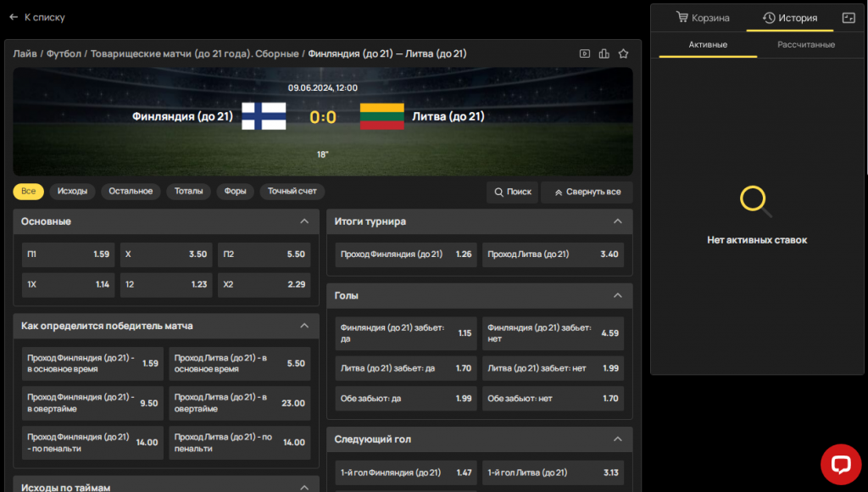Filter markets by Форы
Viewport: 868px width, 492px height.
point(236,191)
